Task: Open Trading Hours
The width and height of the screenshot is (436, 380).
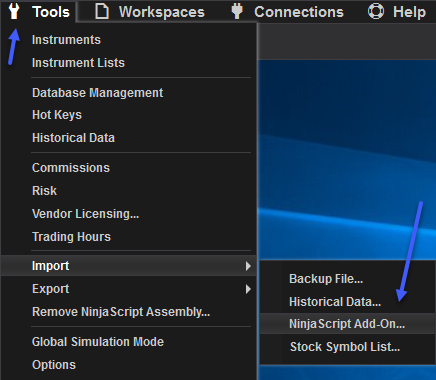Action: (x=71, y=237)
